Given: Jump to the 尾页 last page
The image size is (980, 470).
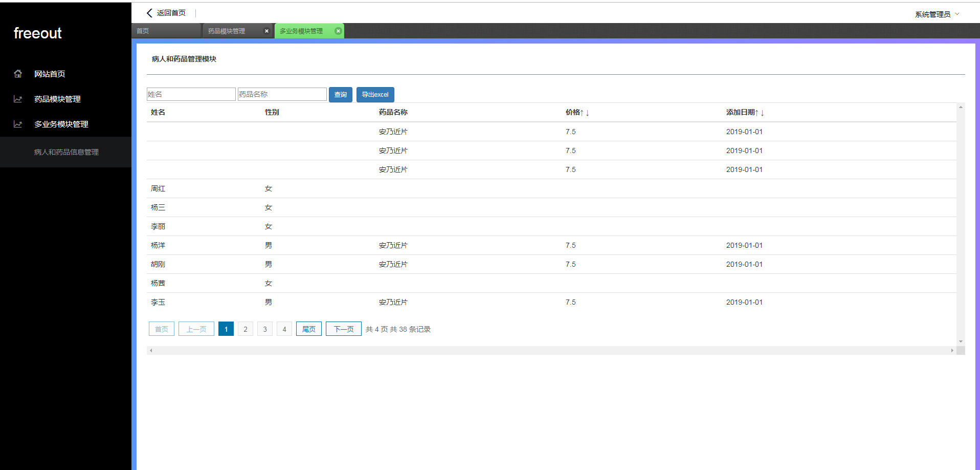Looking at the screenshot, I should tap(309, 329).
